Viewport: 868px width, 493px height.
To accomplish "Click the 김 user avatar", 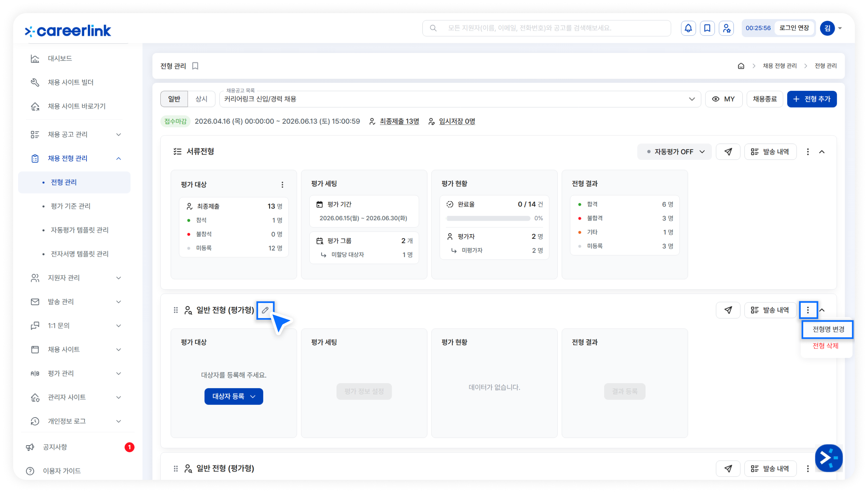I will [x=827, y=28].
